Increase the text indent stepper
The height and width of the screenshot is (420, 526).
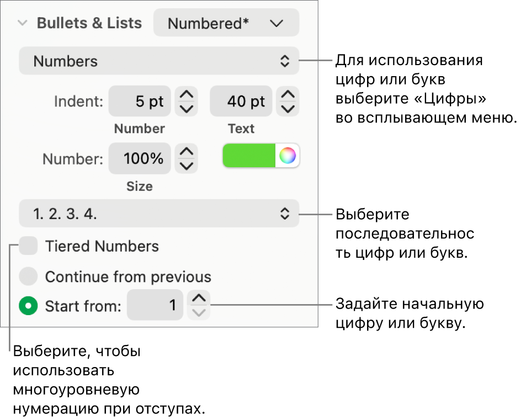point(288,95)
